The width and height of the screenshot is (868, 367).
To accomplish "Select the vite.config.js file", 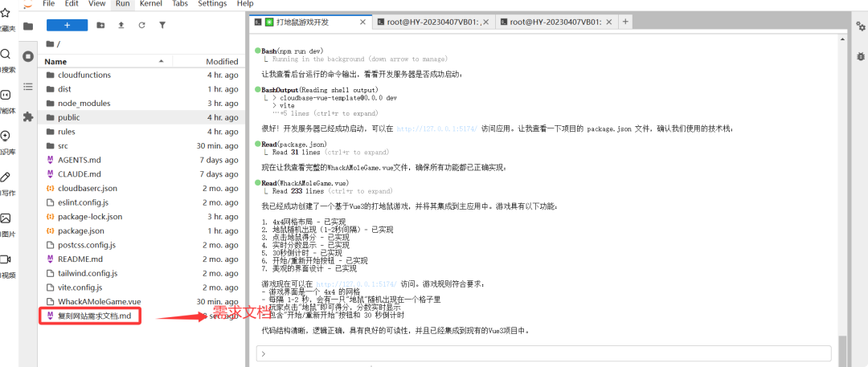I will 141,287.
